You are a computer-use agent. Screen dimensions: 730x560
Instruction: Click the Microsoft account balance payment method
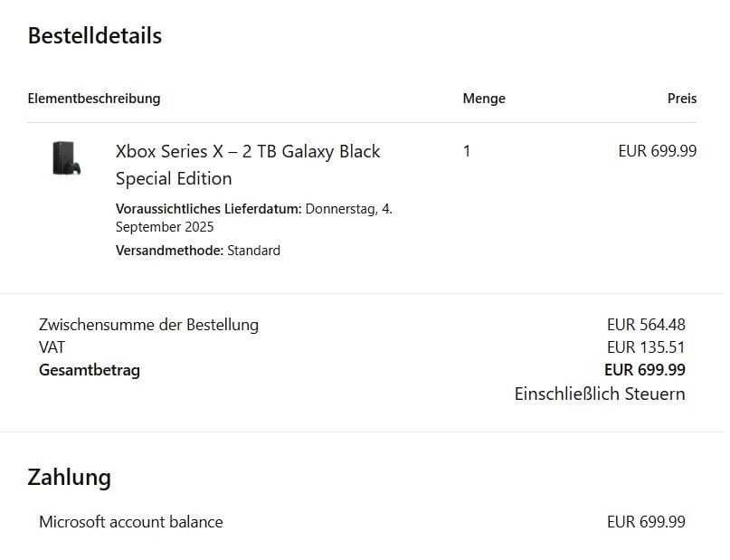click(131, 522)
